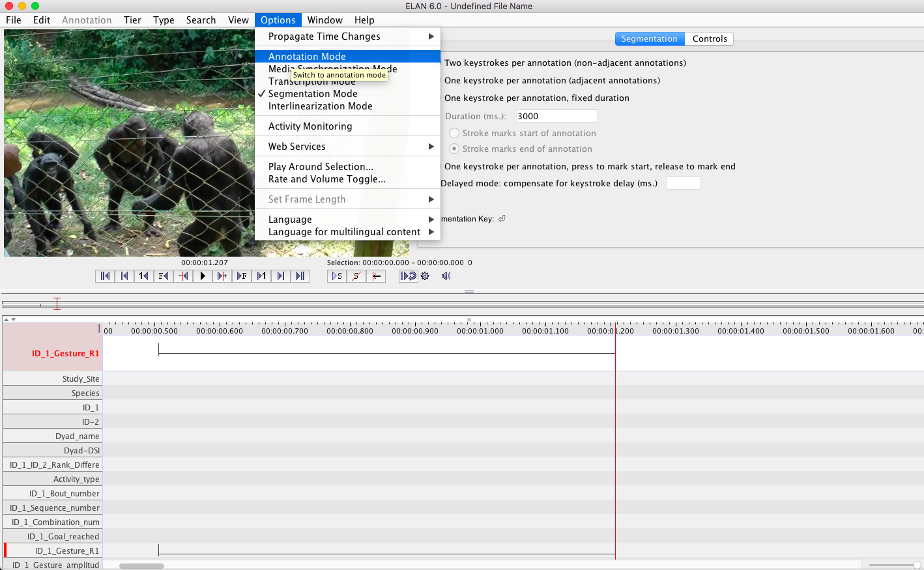Play the selection with S button
The width and height of the screenshot is (924, 570).
tap(337, 276)
